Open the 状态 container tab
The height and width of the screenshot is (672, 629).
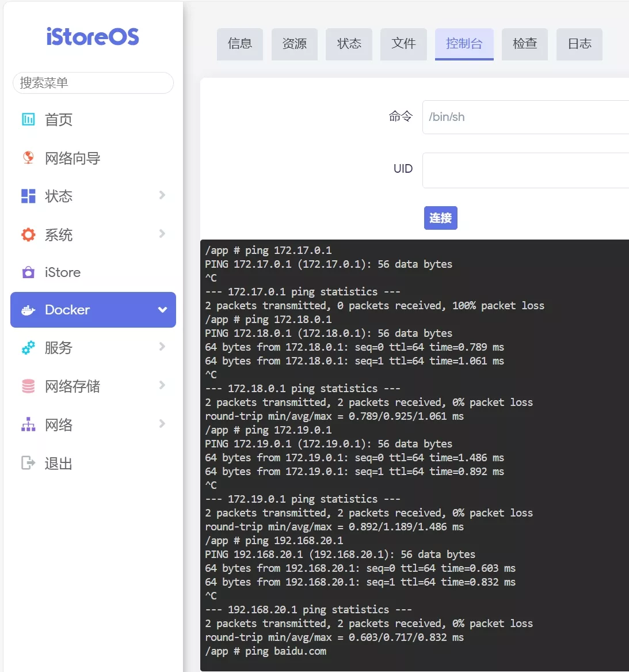coord(349,44)
